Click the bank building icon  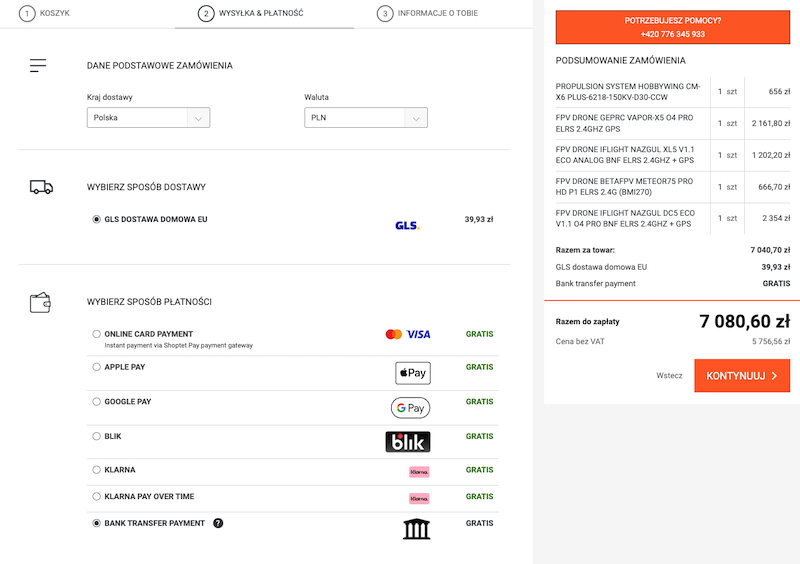(x=416, y=529)
